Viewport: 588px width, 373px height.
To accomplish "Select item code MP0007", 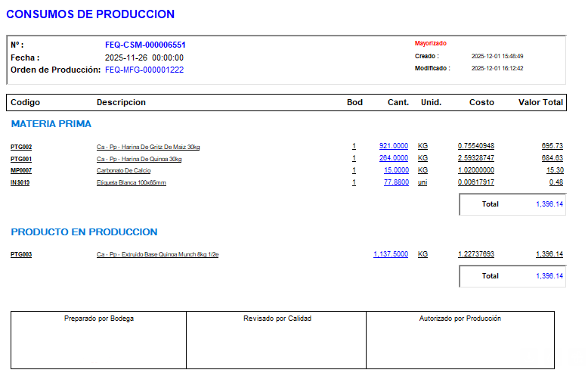I will pos(21,171).
